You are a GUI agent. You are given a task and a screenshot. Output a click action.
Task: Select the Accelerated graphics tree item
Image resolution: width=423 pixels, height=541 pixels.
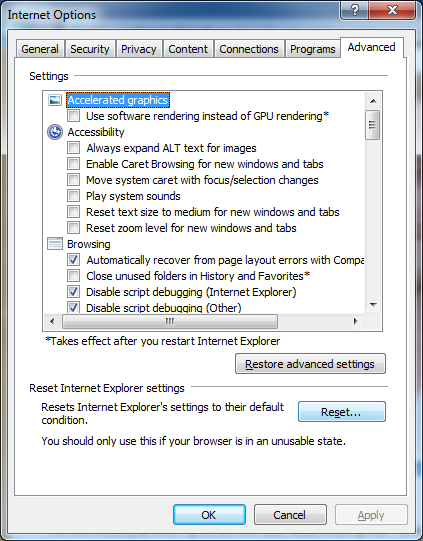point(118,100)
